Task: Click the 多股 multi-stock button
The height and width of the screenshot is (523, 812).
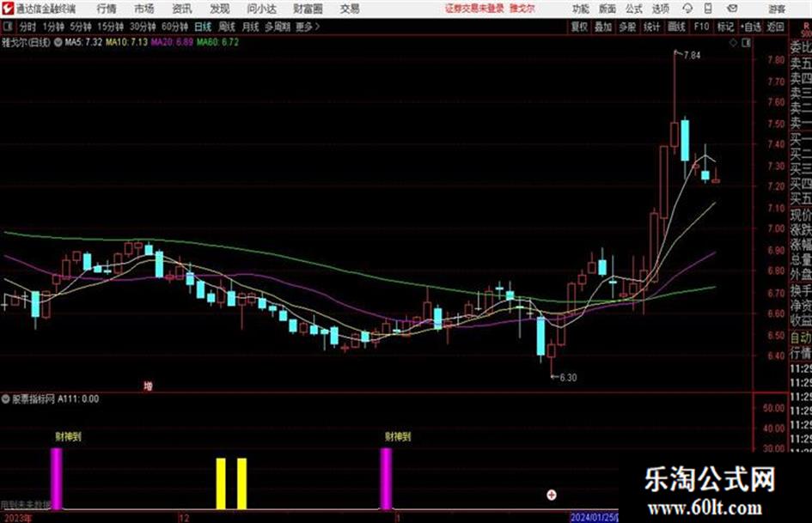Action: point(627,27)
